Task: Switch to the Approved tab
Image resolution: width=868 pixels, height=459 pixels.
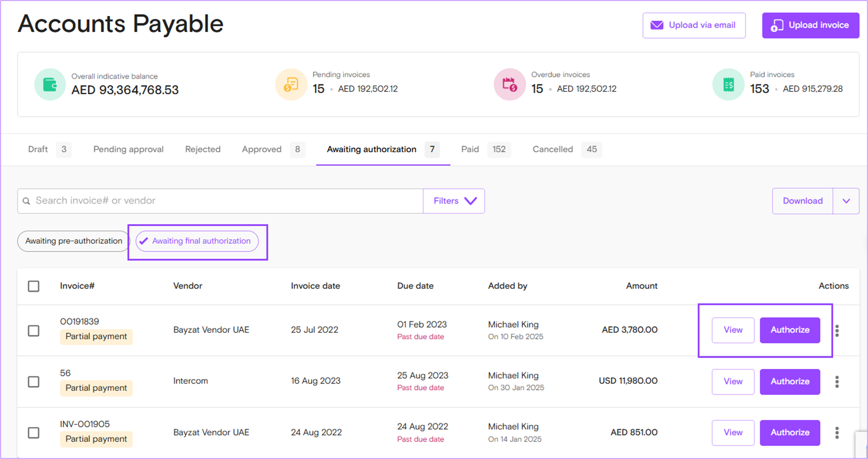Action: (262, 150)
